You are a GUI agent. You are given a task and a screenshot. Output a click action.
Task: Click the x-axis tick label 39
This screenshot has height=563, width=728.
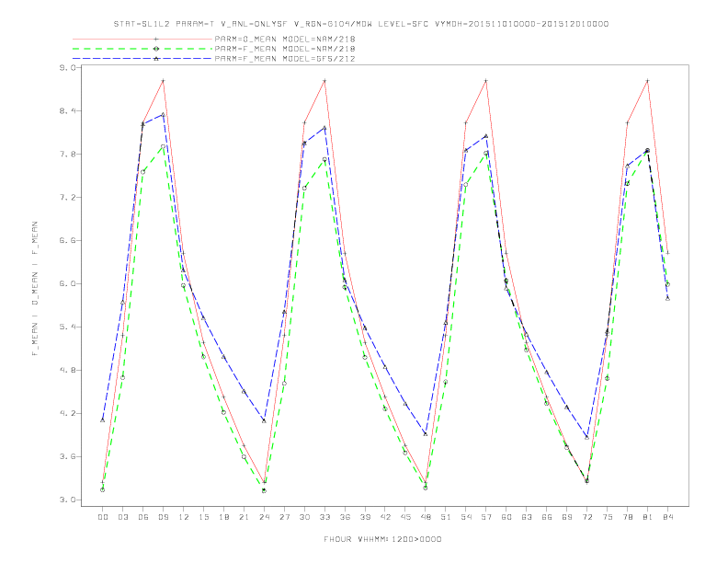click(365, 517)
